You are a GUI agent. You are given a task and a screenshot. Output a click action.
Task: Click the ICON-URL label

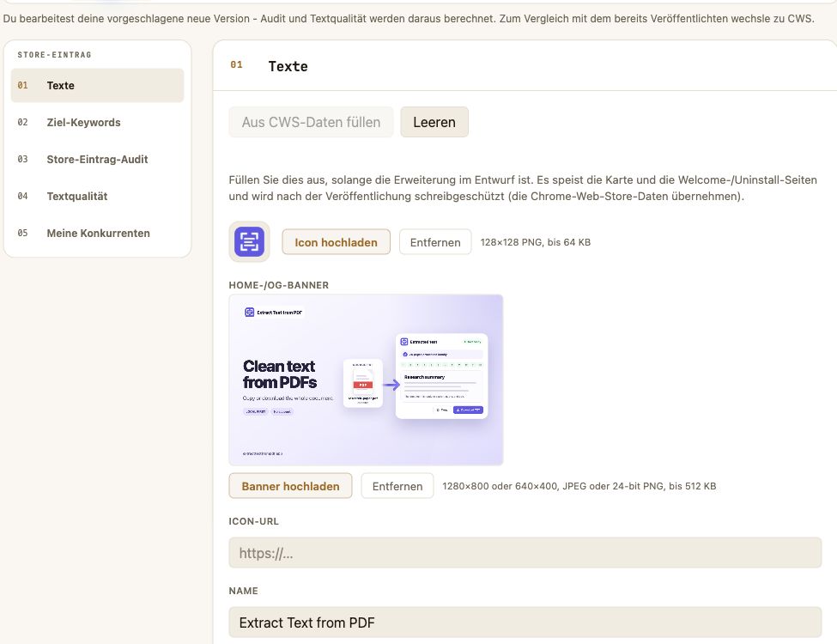pos(253,521)
